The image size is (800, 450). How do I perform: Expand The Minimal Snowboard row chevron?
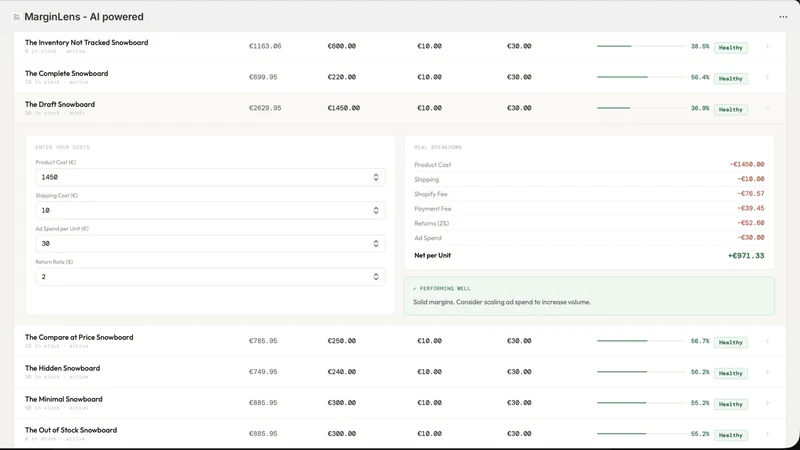click(767, 403)
